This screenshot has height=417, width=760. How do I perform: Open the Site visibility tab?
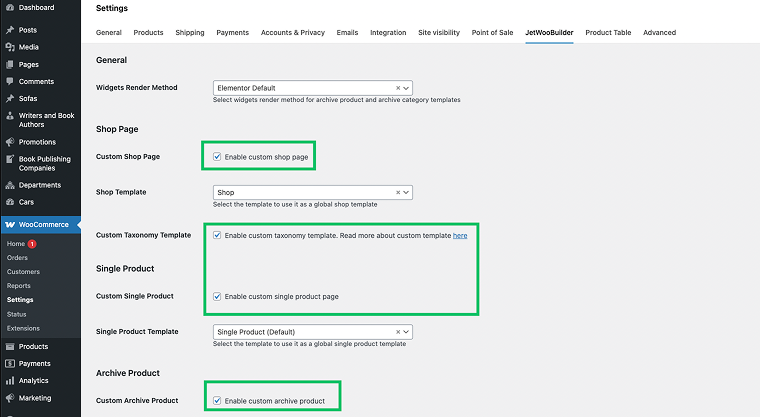(x=439, y=32)
